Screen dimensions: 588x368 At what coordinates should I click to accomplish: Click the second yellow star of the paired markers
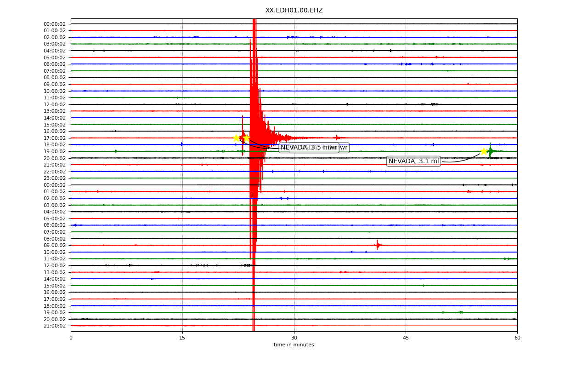[x=246, y=138]
